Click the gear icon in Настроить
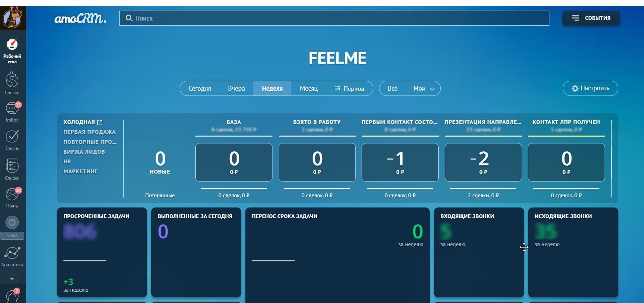 click(575, 88)
